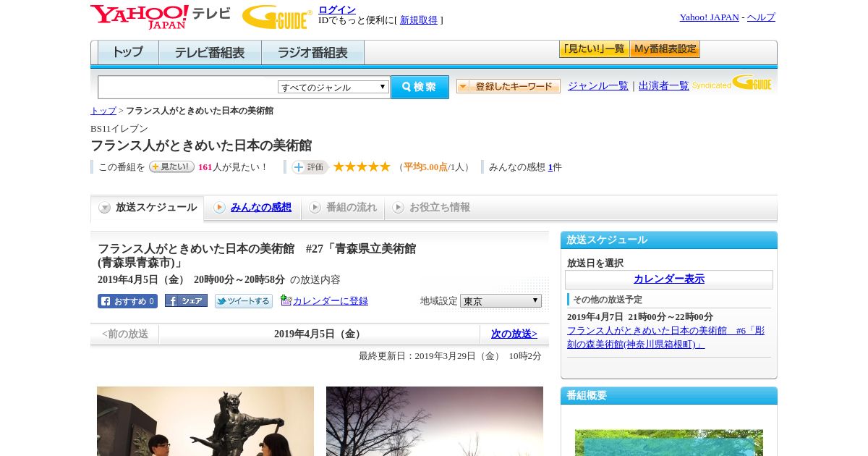868x456 pixels.
Task: Click the Yahoo! JAPAN テレビ logo
Action: (x=161, y=17)
